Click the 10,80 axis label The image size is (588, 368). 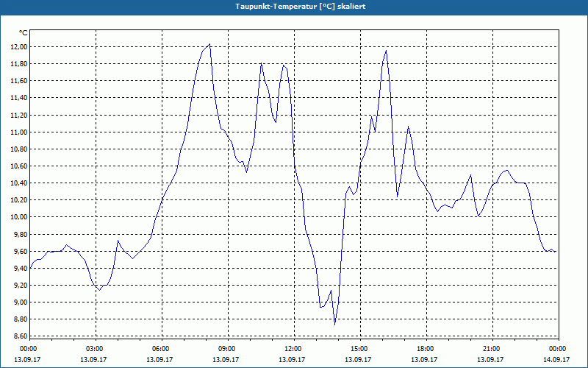point(19,149)
